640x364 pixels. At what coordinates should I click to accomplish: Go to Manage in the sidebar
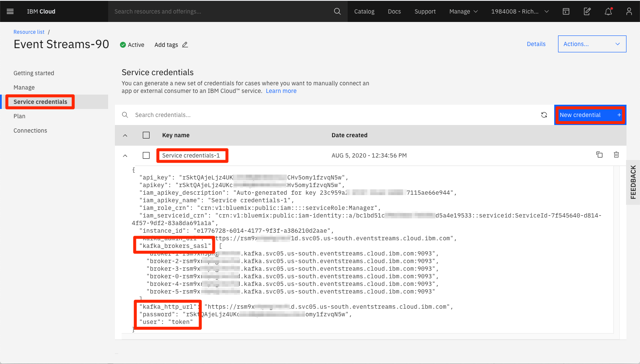(x=24, y=87)
